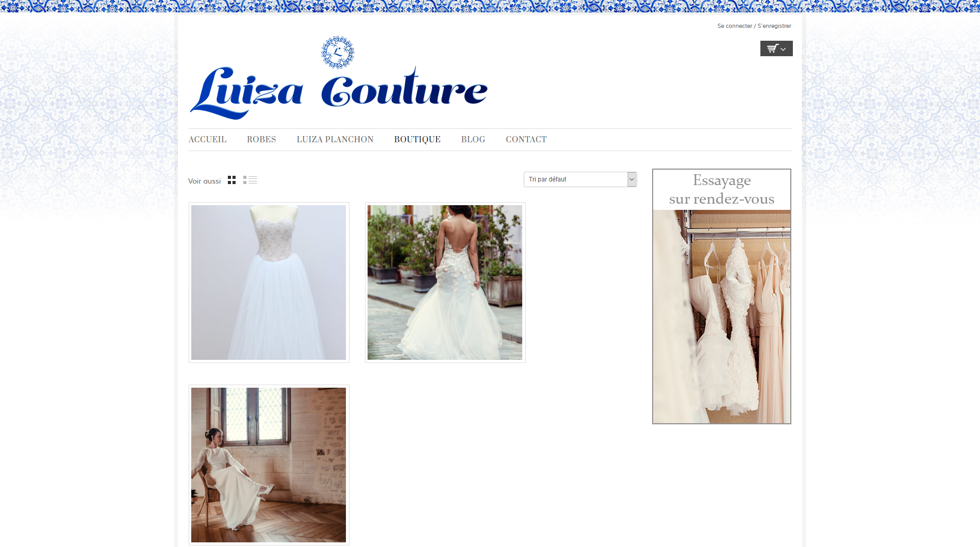The height and width of the screenshot is (547, 980).
Task: Click the Essayage sur rendez-vous banner
Action: (721, 296)
